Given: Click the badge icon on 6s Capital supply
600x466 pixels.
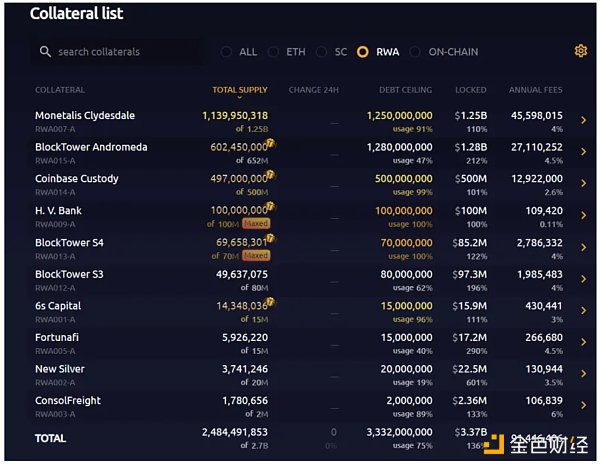Looking at the screenshot, I should [x=270, y=302].
